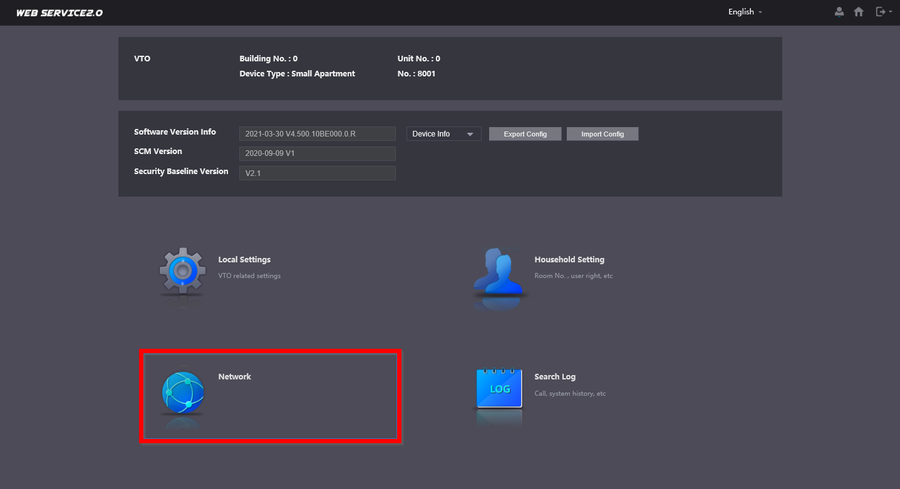The width and height of the screenshot is (900, 489).
Task: Select the Local Settings title text
Action: (x=244, y=260)
